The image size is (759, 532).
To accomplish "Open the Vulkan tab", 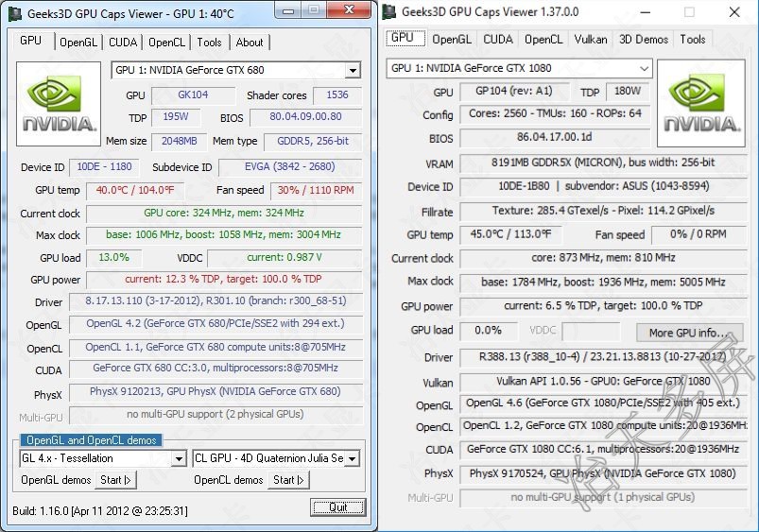I will [591, 39].
